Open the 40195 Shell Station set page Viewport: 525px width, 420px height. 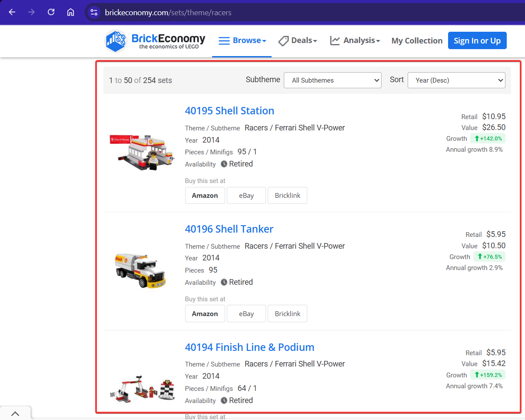[x=229, y=111]
